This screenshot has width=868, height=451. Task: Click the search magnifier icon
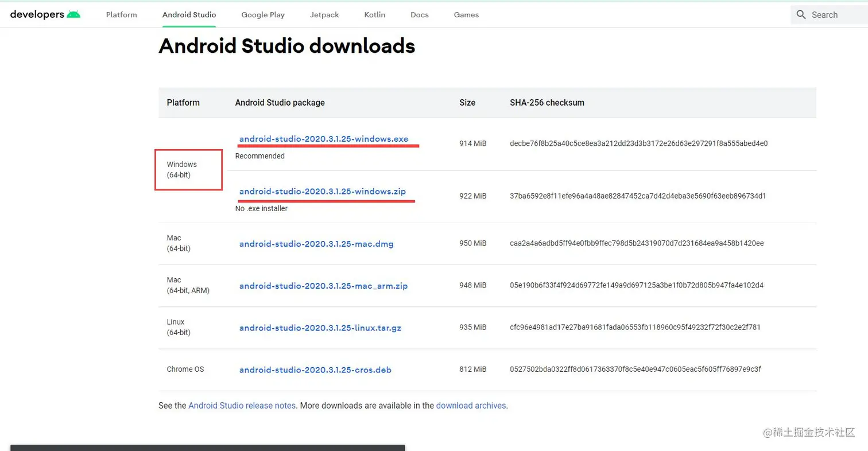click(x=801, y=15)
